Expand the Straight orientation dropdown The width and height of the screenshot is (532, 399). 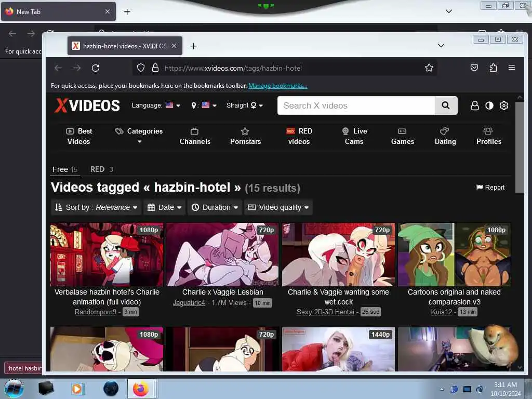[x=245, y=105]
